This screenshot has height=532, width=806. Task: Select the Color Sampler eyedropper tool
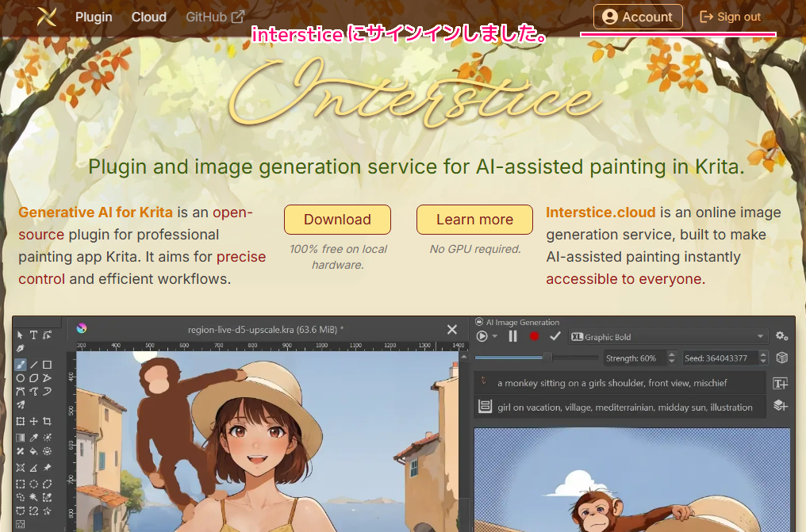click(x=33, y=438)
